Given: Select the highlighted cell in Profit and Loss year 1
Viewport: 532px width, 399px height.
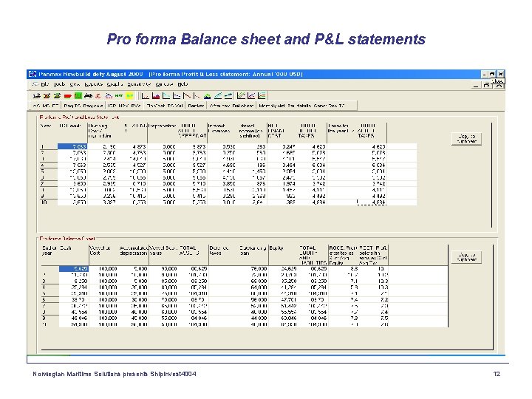Looking at the screenshot, I should point(72,146).
